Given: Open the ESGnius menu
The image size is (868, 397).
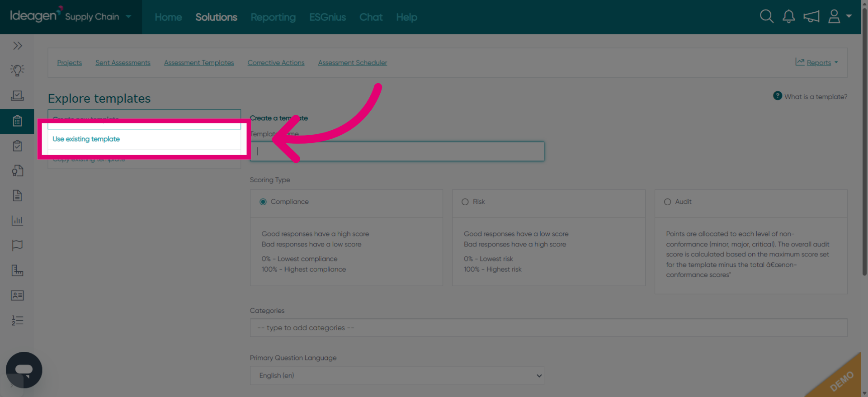Looking at the screenshot, I should click(327, 17).
